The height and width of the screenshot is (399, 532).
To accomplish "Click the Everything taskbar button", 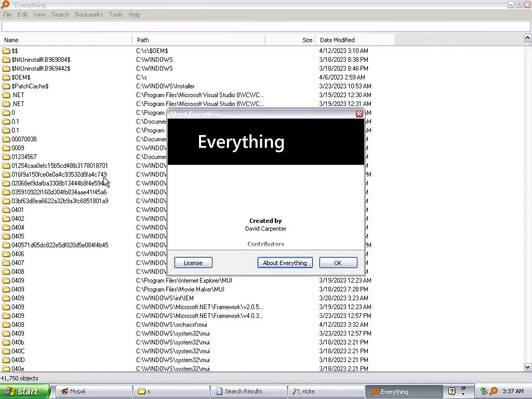I will pyautogui.click(x=404, y=391).
